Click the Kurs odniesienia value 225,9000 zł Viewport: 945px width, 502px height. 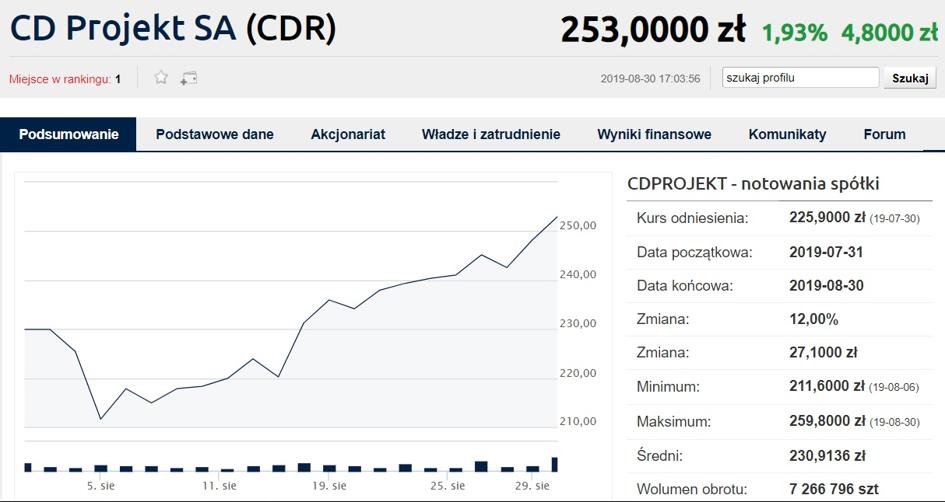coord(827,218)
